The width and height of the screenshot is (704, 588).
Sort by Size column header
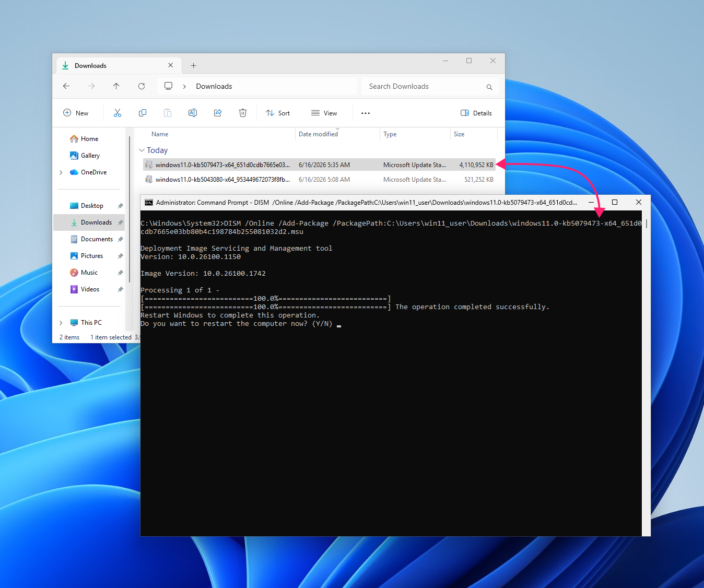click(459, 134)
